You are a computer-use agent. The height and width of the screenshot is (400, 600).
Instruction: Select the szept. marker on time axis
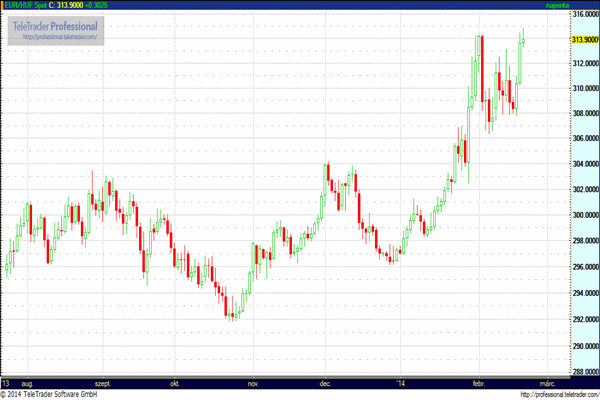pos(102,383)
